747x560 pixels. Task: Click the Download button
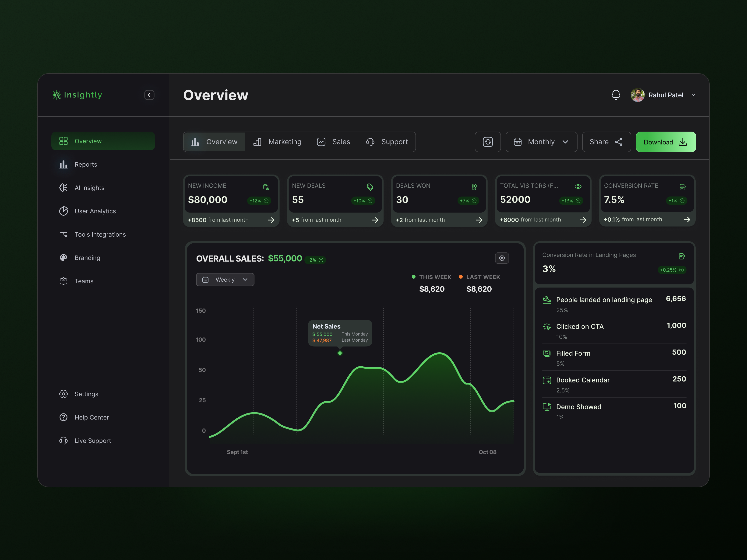pyautogui.click(x=665, y=142)
